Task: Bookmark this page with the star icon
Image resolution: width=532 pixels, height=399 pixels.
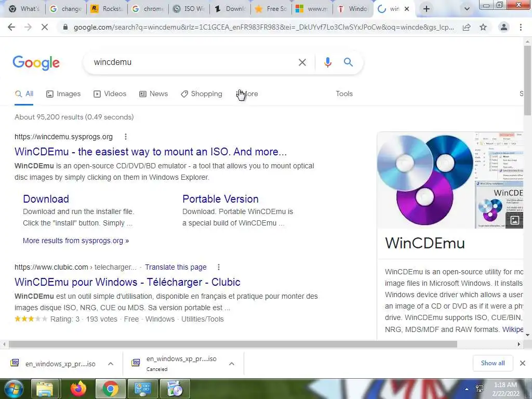Action: [483, 27]
